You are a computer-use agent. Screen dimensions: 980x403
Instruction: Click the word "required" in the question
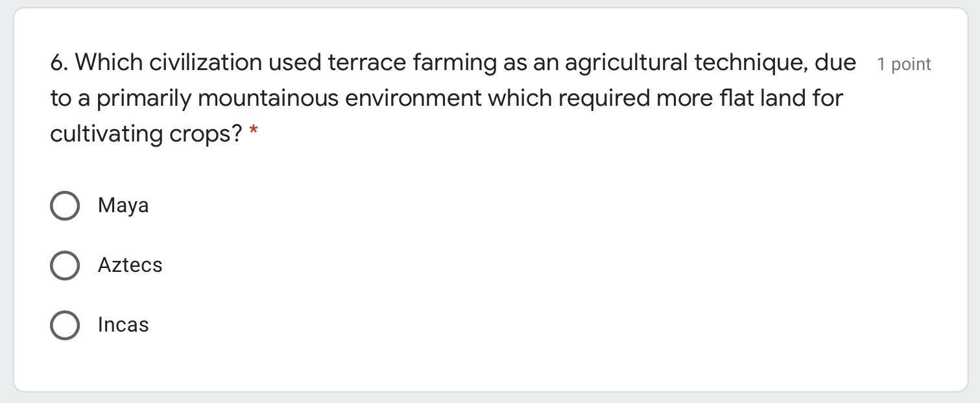(603, 99)
